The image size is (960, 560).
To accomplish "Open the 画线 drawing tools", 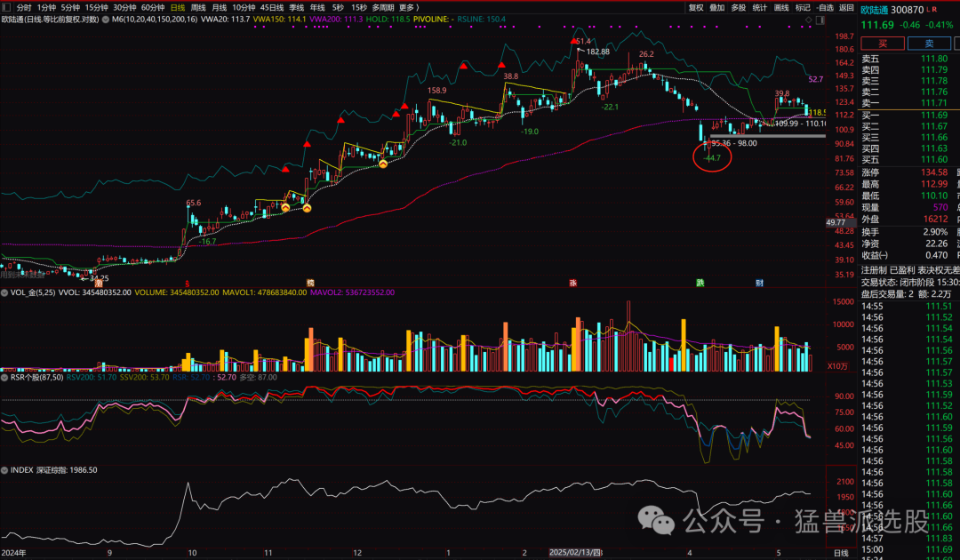I will pyautogui.click(x=781, y=8).
